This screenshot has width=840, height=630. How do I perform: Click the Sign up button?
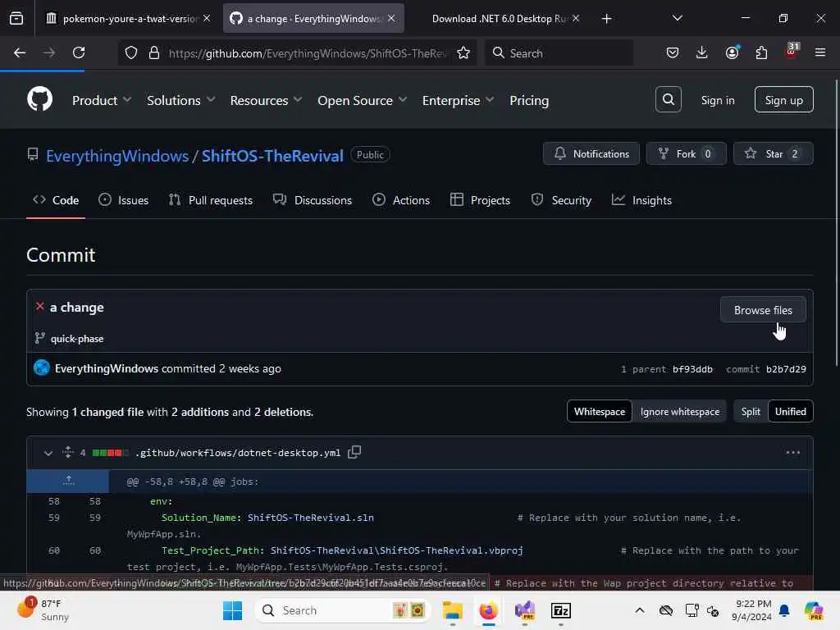point(783,99)
